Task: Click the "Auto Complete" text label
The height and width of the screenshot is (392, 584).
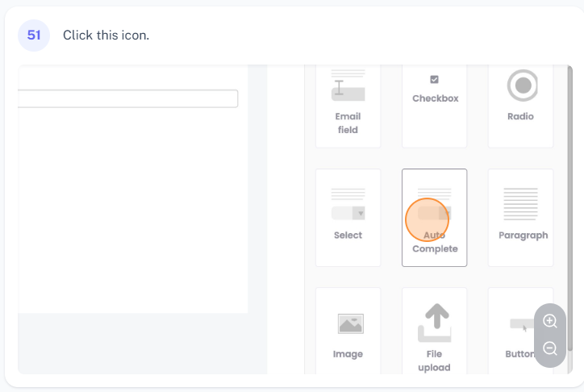Action: pos(435,242)
